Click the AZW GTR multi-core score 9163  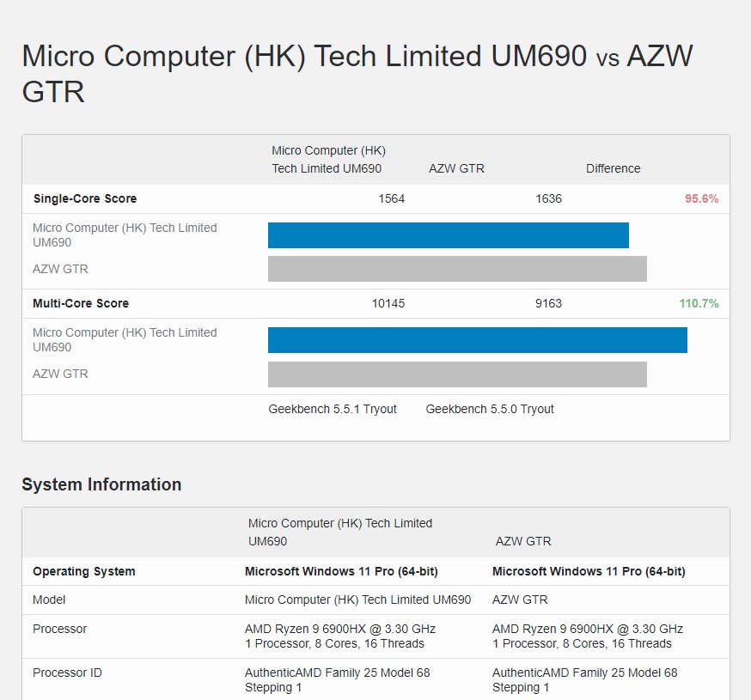548,303
